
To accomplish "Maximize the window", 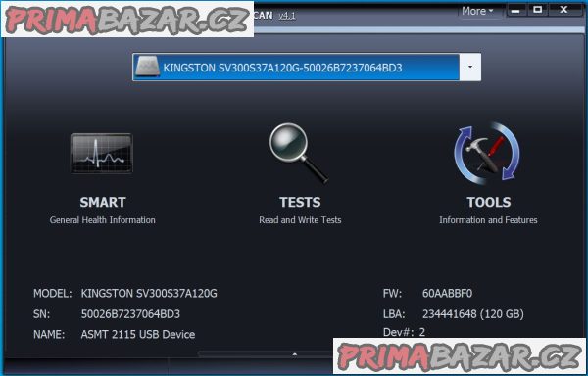I will [537, 10].
